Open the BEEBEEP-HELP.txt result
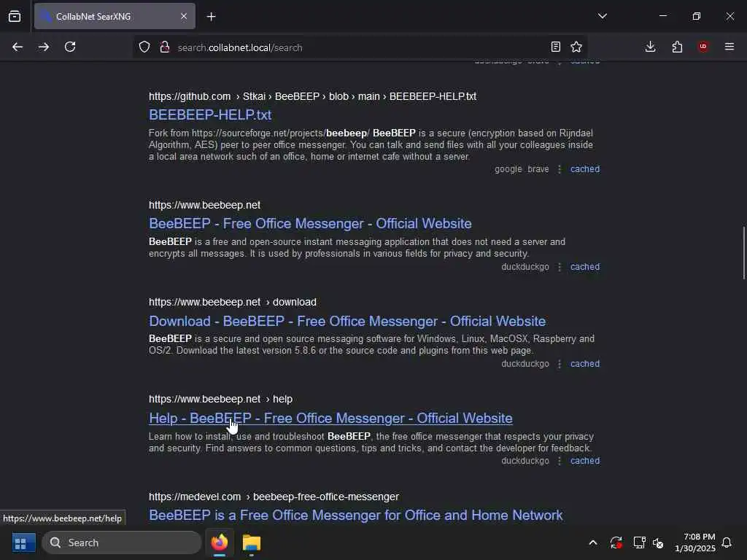The height and width of the screenshot is (560, 747). 210,114
